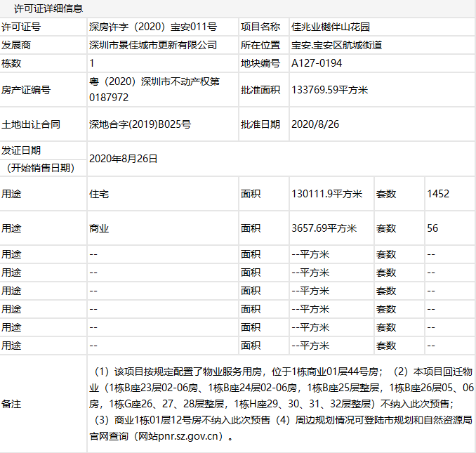Select location 宝安.宝安区航城街道
This screenshot has height=453, width=476.
[337, 45]
